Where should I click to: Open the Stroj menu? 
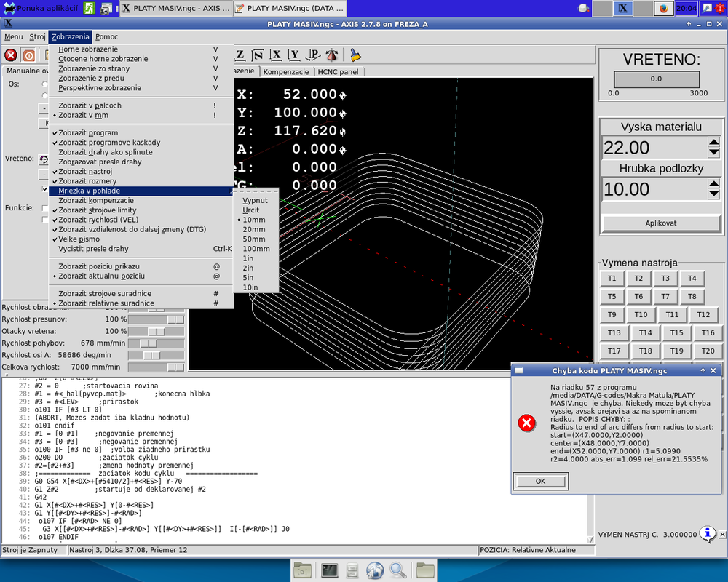point(38,36)
